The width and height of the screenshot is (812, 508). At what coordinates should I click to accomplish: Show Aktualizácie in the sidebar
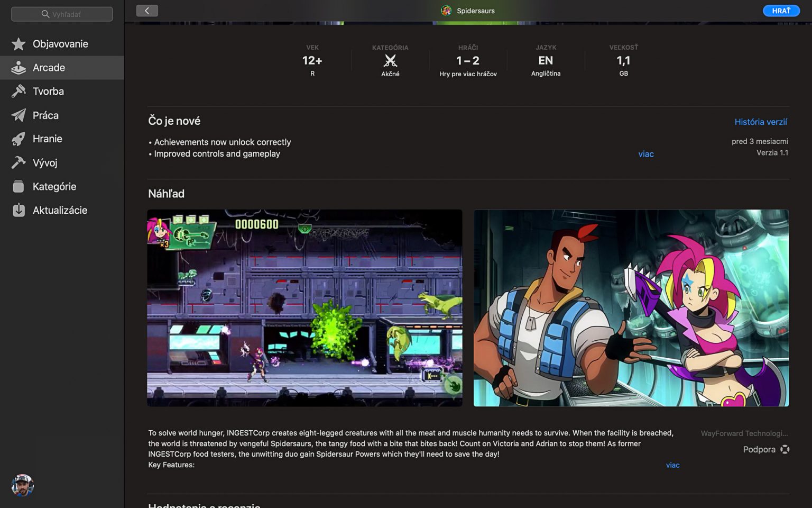pyautogui.click(x=62, y=210)
